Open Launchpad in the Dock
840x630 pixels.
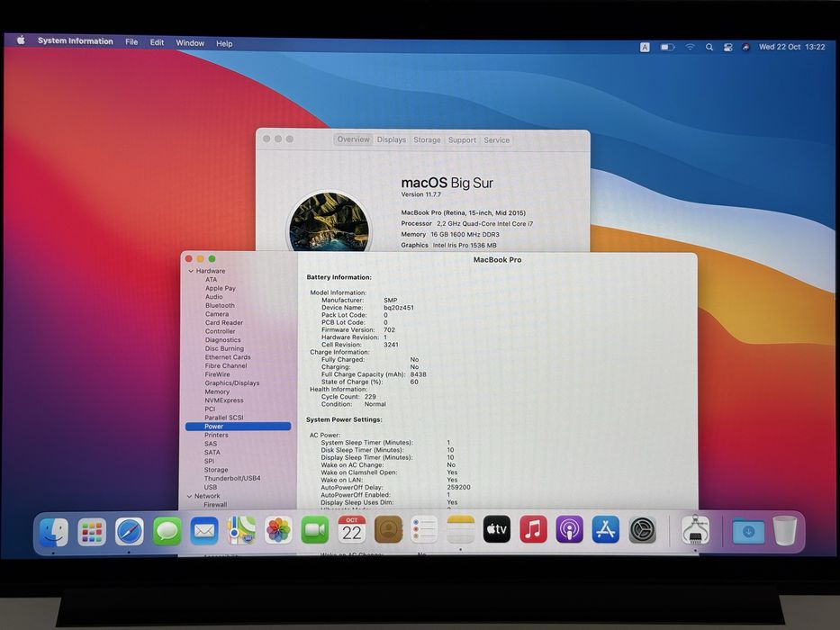click(x=92, y=532)
